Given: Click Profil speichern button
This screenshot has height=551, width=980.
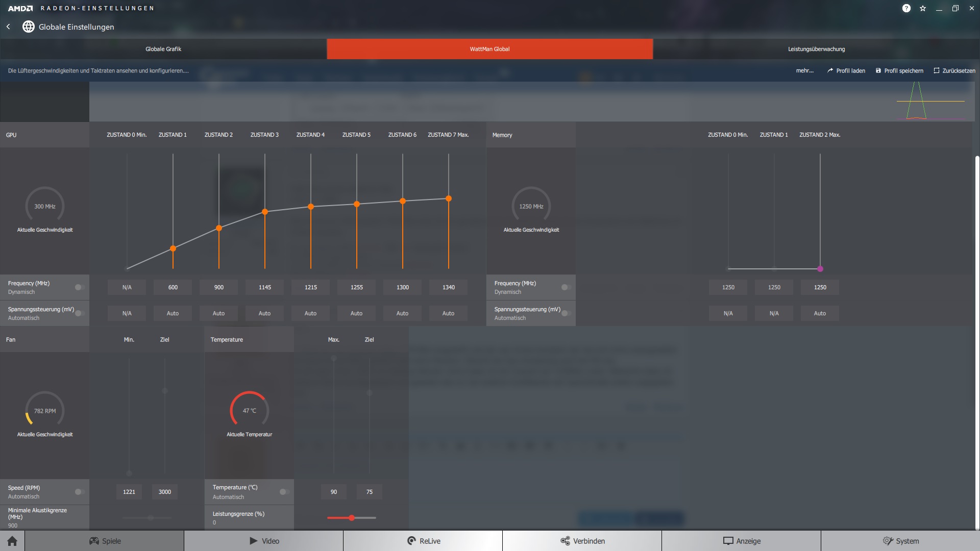Looking at the screenshot, I should pyautogui.click(x=899, y=71).
